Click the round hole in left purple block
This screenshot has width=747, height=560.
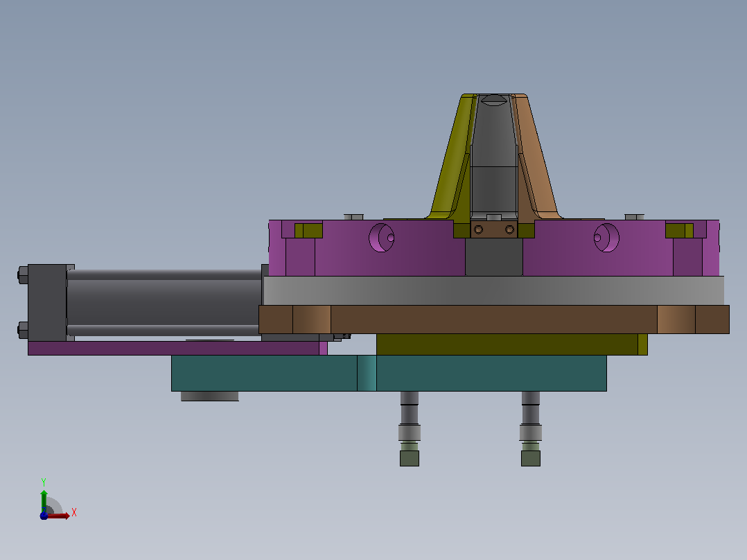click(x=382, y=237)
